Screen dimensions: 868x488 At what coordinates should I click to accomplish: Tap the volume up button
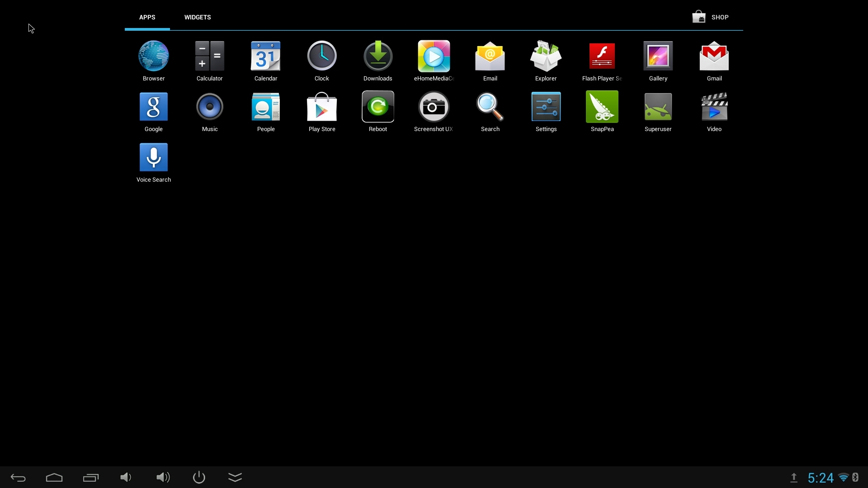pyautogui.click(x=163, y=477)
